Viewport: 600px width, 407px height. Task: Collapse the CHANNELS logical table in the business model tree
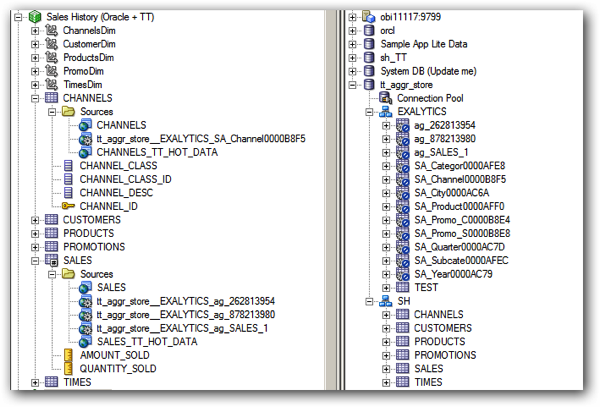click(x=35, y=98)
